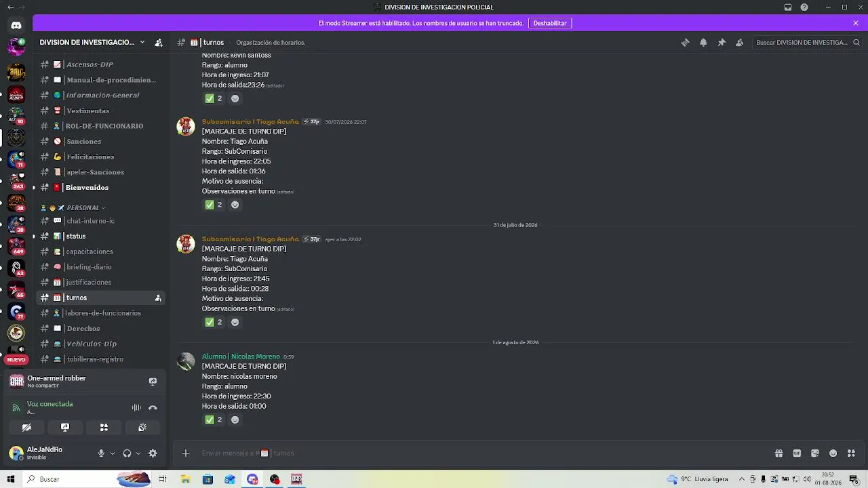This screenshot has height=488, width=868.
Task: Toggle checkmark reaction on the 22:05 turno message
Action: (214, 205)
